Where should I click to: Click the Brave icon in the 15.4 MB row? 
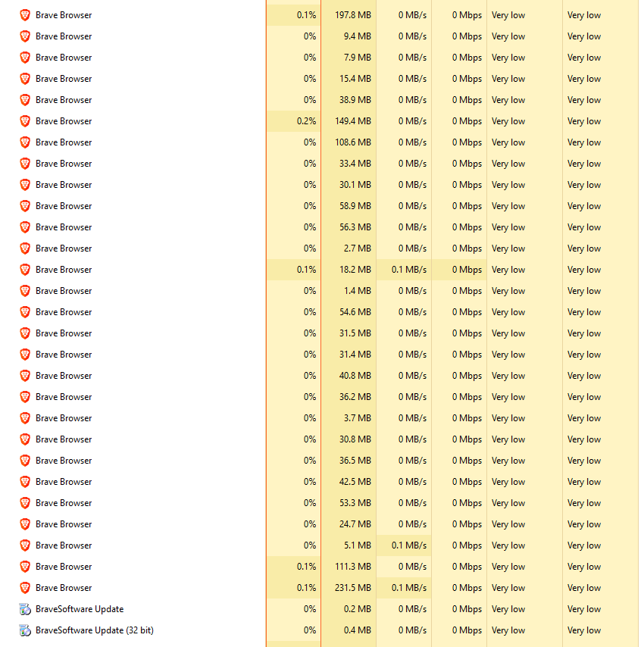25,79
